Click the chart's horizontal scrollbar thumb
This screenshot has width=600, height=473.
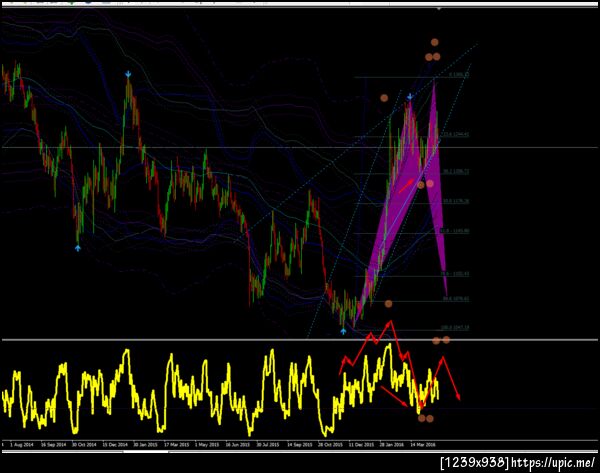pos(146,452)
